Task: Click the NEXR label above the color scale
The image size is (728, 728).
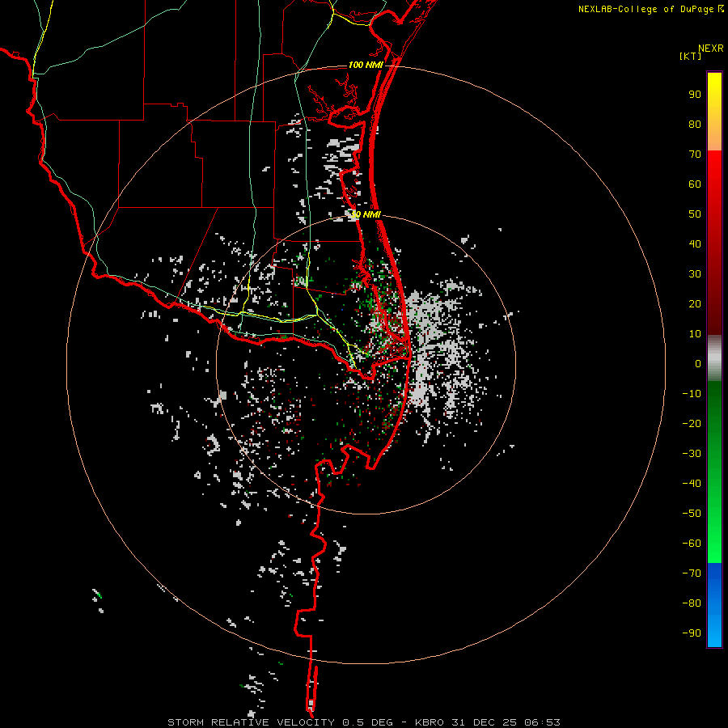Action: (x=711, y=49)
